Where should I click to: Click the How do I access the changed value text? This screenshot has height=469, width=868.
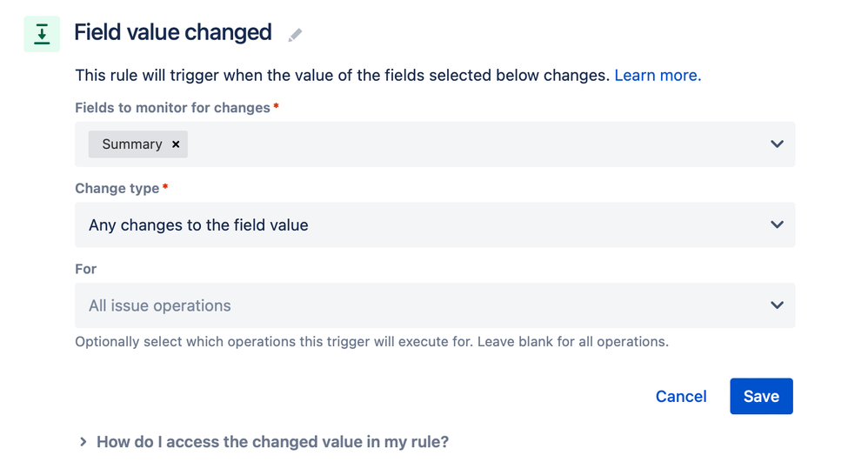click(272, 442)
